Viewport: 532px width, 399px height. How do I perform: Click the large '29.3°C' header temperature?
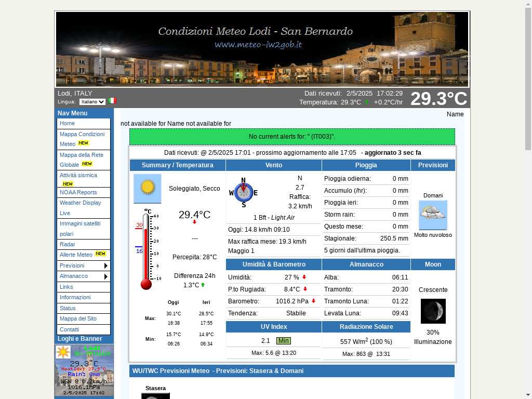coord(438,98)
